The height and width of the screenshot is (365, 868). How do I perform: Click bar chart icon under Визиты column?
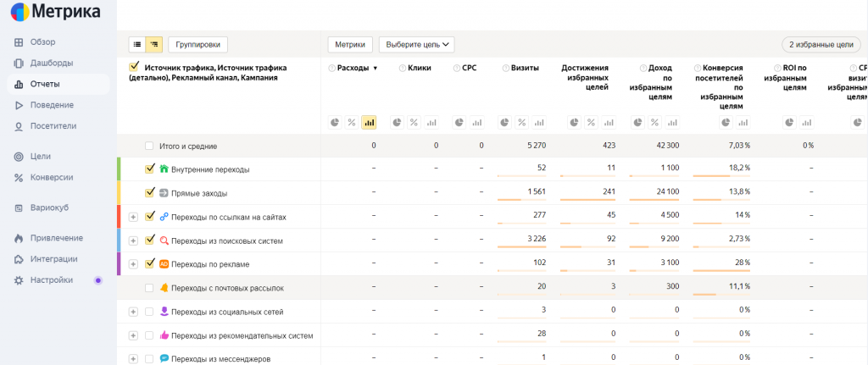pyautogui.click(x=539, y=123)
